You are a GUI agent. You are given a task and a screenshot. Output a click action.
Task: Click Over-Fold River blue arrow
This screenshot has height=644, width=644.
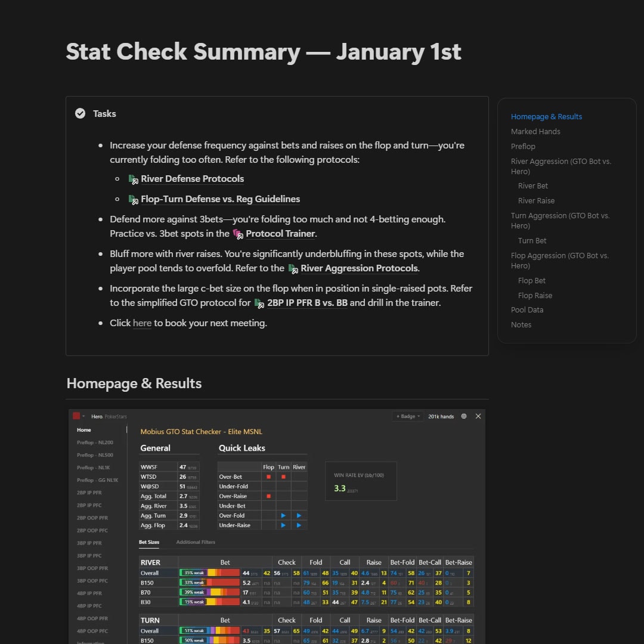299,515
